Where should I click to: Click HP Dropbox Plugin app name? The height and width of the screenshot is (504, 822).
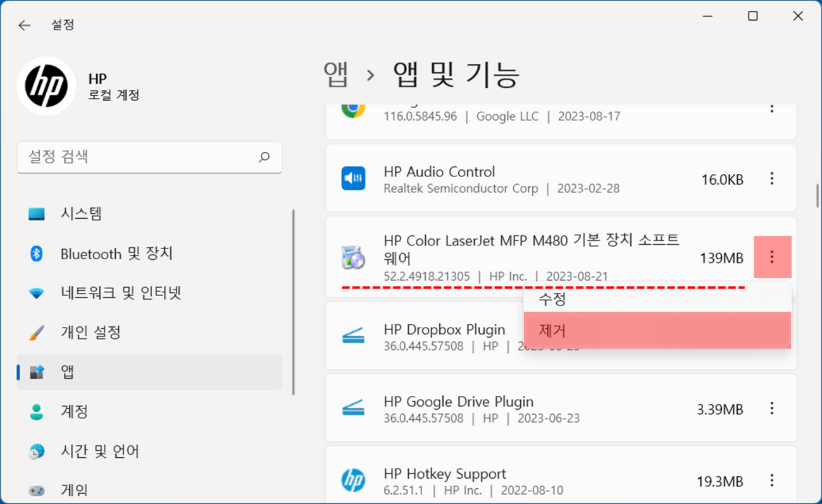pyautogui.click(x=444, y=329)
